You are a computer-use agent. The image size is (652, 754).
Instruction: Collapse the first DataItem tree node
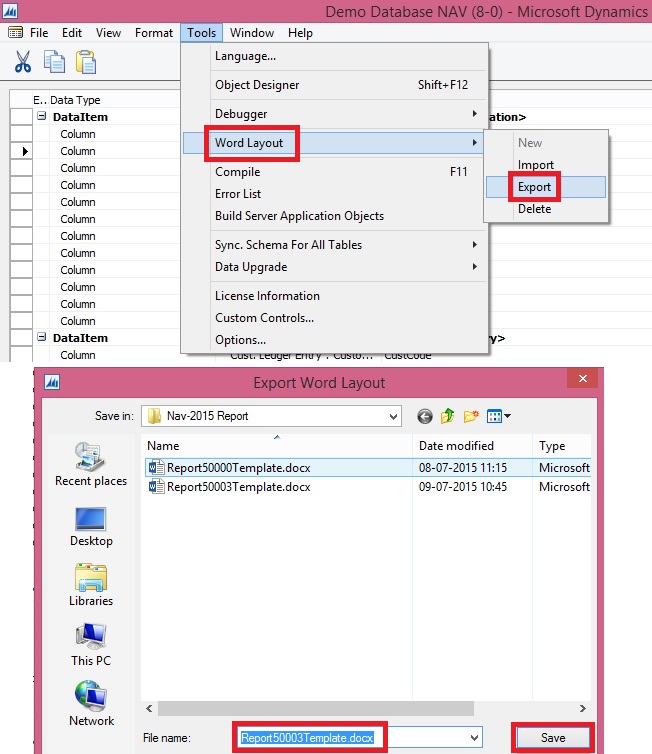click(42, 117)
